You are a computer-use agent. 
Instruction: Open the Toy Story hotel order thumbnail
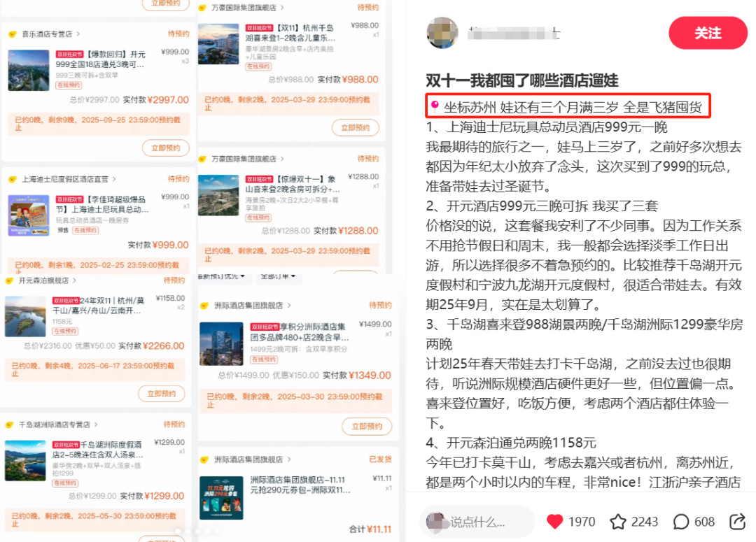pyautogui.click(x=29, y=215)
